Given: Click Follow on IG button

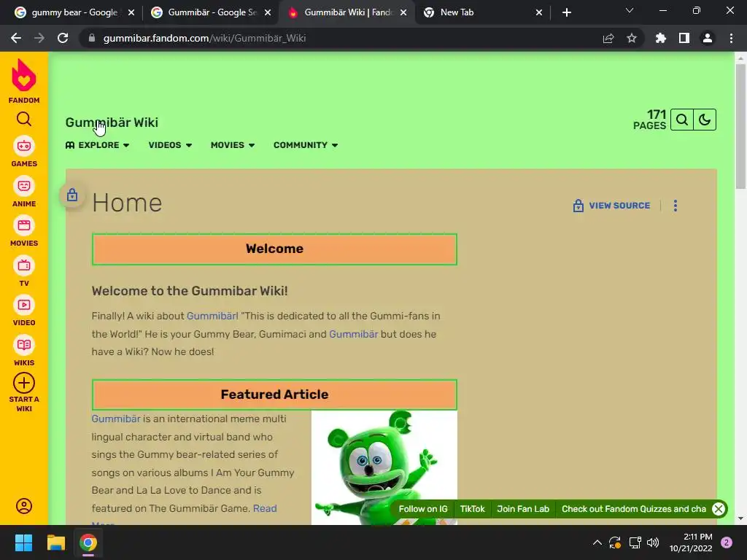Looking at the screenshot, I should (423, 508).
